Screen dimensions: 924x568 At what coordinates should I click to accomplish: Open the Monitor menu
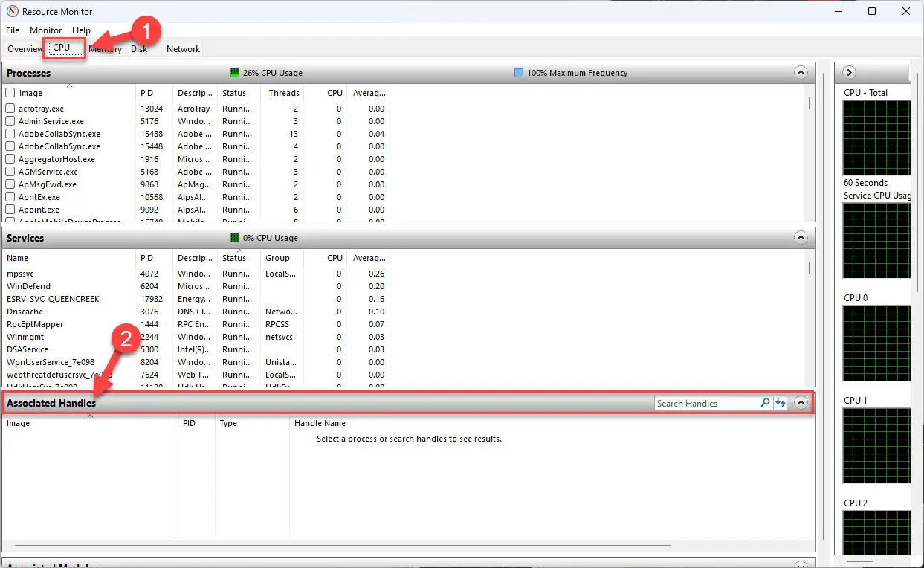(x=45, y=30)
